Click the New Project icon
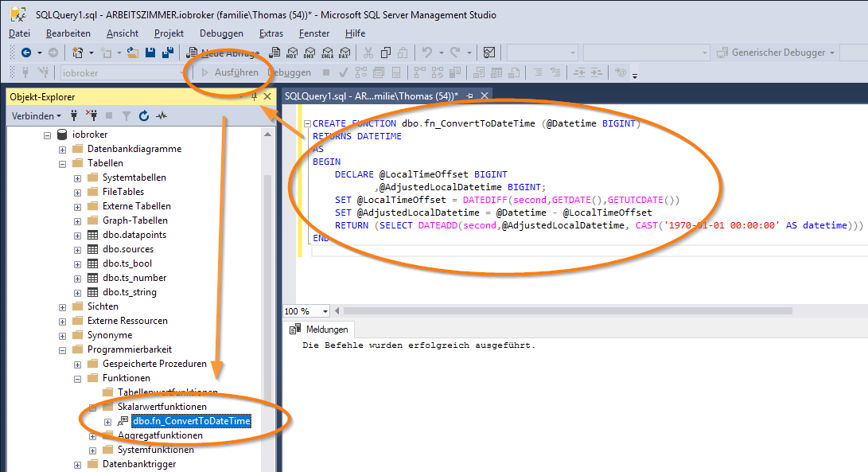Image resolution: width=868 pixels, height=472 pixels. [x=77, y=53]
